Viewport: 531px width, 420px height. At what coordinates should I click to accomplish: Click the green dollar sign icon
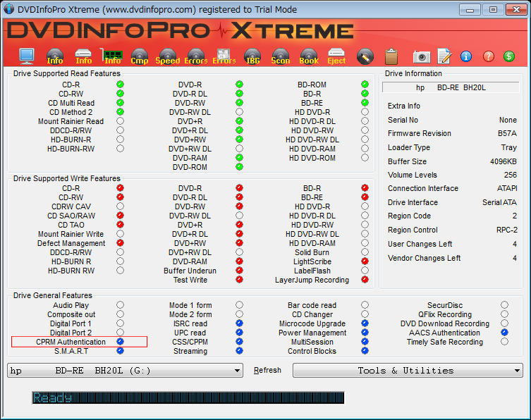(x=509, y=56)
